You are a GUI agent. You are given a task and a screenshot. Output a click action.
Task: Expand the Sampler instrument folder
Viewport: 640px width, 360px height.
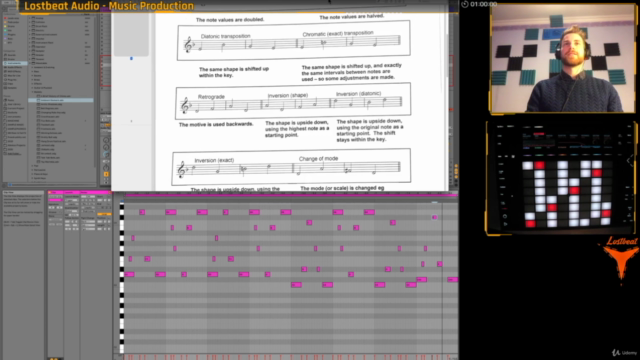[x=29, y=51]
